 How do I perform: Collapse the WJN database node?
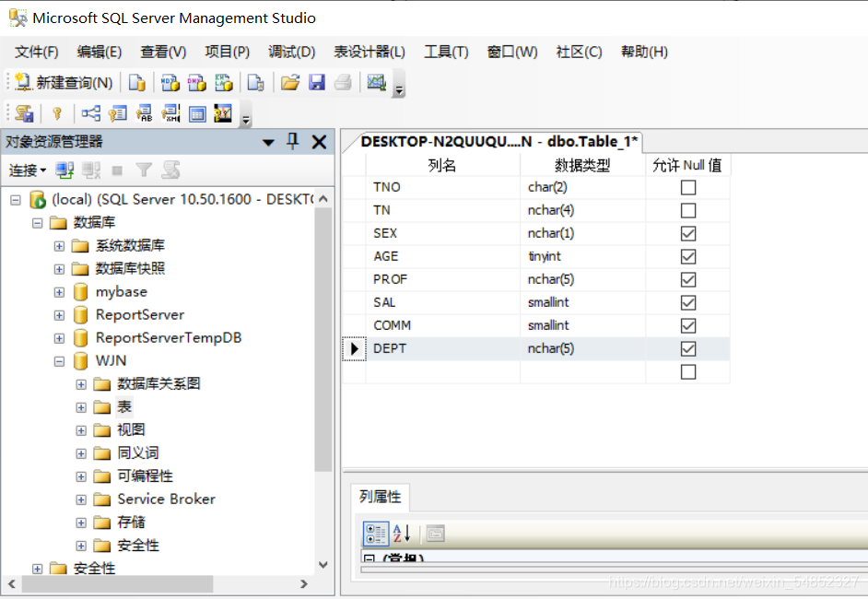click(x=59, y=361)
